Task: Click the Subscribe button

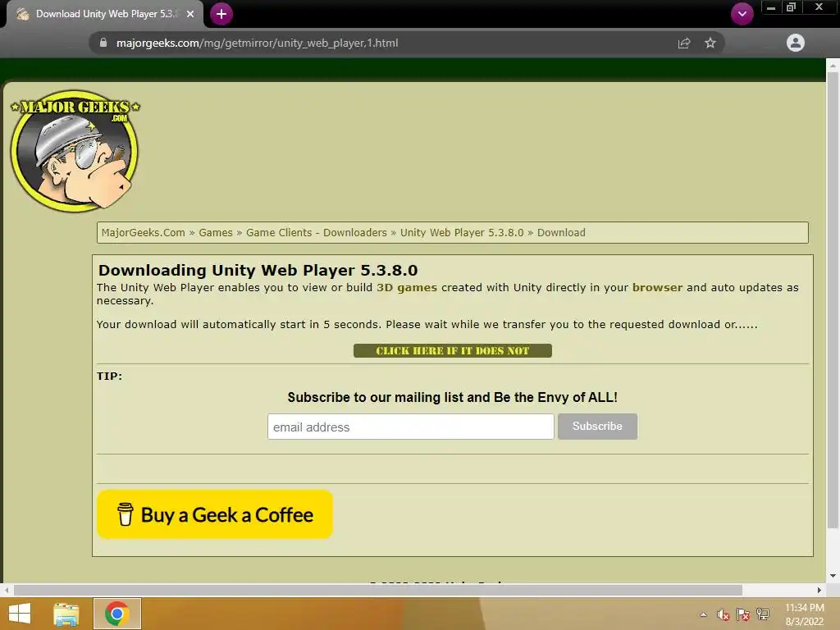Action: click(597, 427)
